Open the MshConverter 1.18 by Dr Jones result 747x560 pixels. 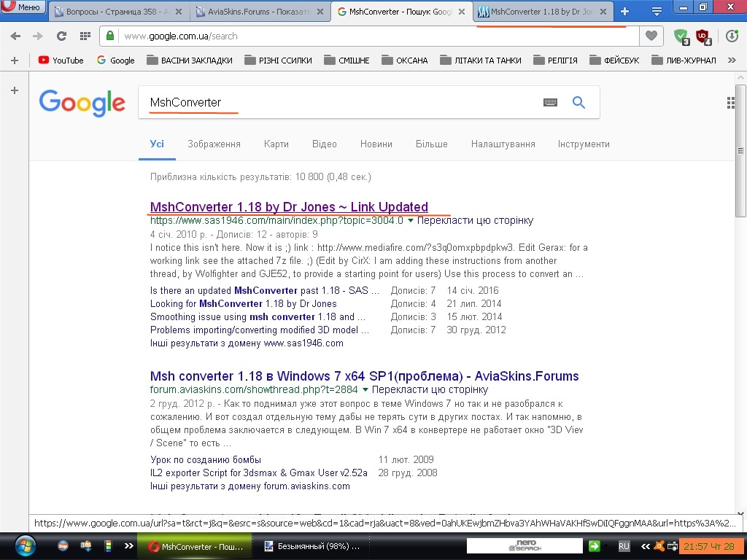[289, 206]
